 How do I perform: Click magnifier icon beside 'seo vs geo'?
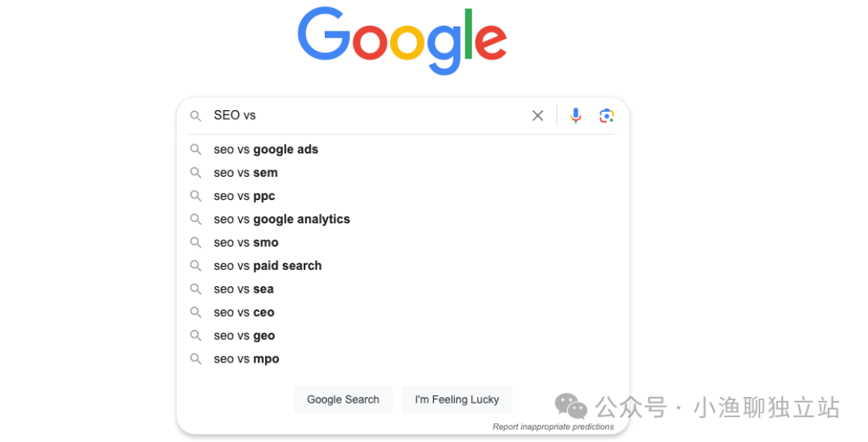(x=195, y=335)
